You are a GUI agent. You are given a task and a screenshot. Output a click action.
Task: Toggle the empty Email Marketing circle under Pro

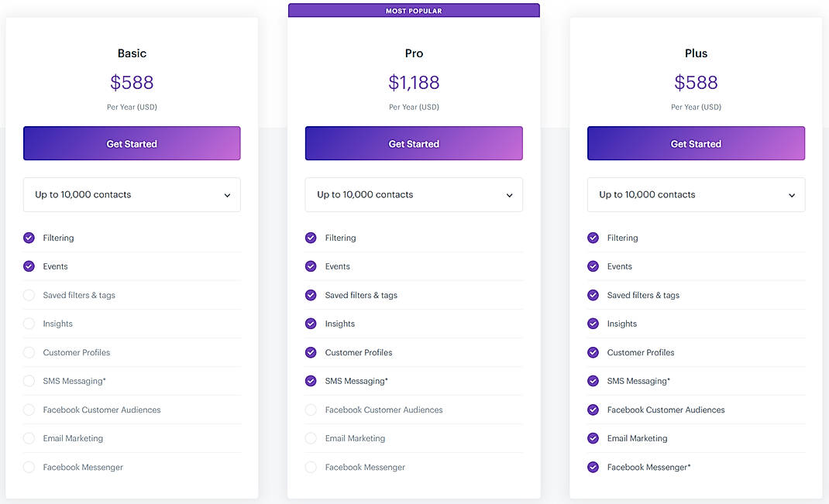tap(311, 438)
